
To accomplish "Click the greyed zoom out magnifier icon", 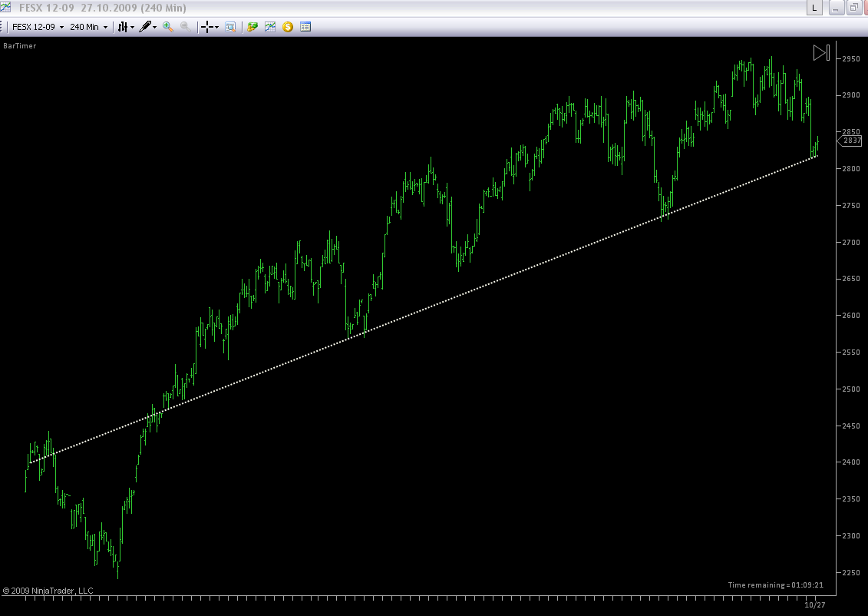I will (186, 27).
